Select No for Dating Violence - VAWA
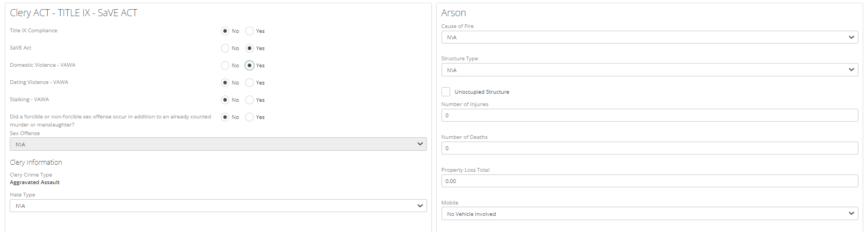Image resolution: width=868 pixels, height=232 pixels. pos(225,83)
